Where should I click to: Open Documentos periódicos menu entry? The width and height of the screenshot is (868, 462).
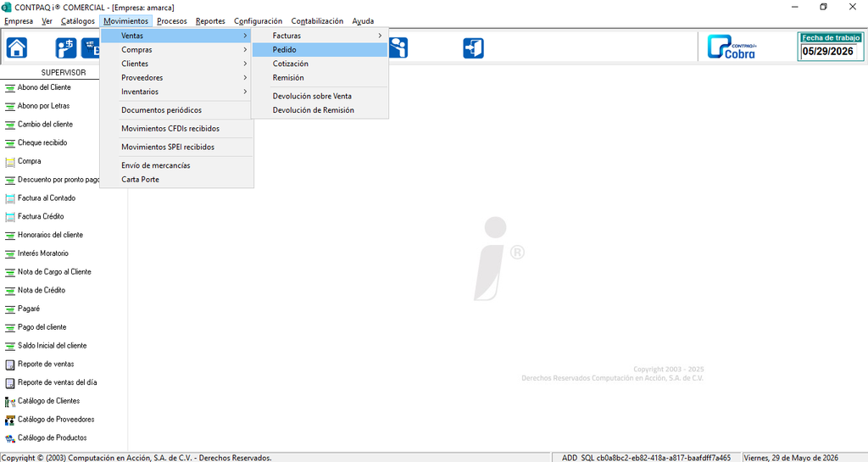point(176,110)
